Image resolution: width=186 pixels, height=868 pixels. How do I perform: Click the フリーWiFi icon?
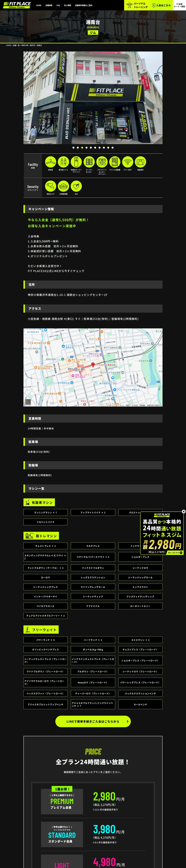[128, 162]
